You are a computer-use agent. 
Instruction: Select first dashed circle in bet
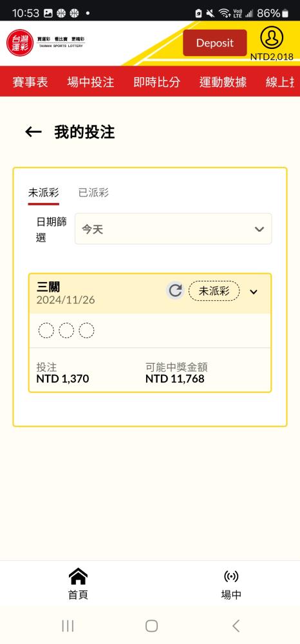(x=46, y=330)
